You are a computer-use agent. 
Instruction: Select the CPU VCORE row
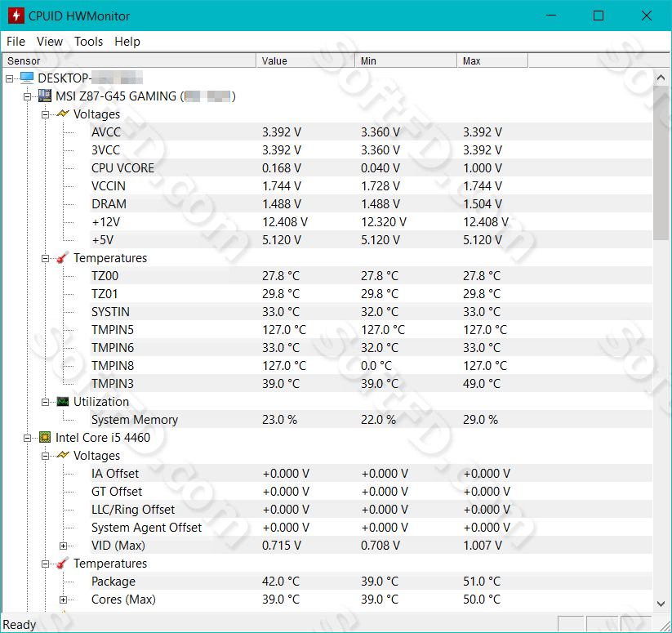point(372,168)
